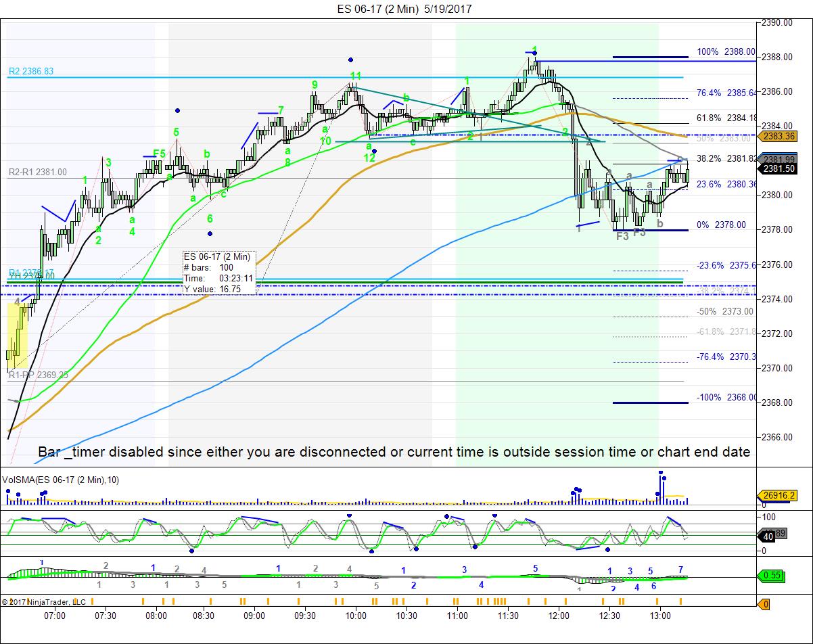Click the chart title ES 06-17 (2 Min) 5/19/2017

pyautogui.click(x=405, y=9)
